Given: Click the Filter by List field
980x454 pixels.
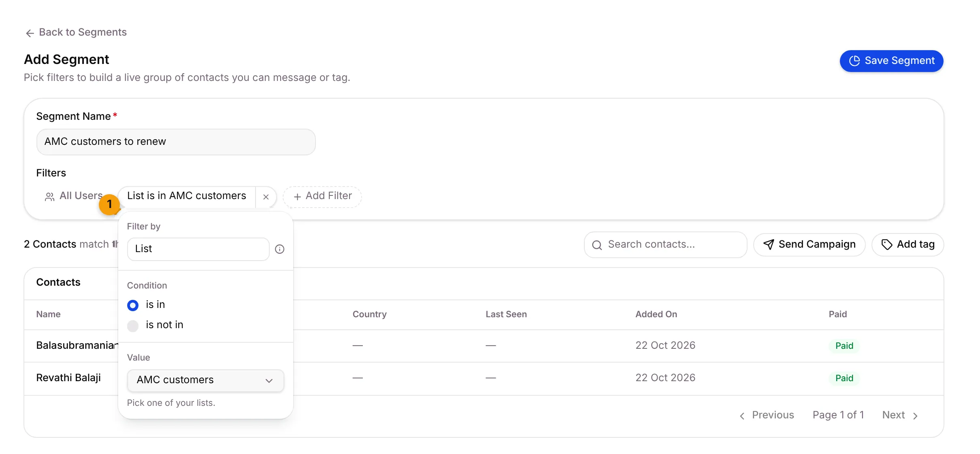Looking at the screenshot, I should tap(198, 249).
